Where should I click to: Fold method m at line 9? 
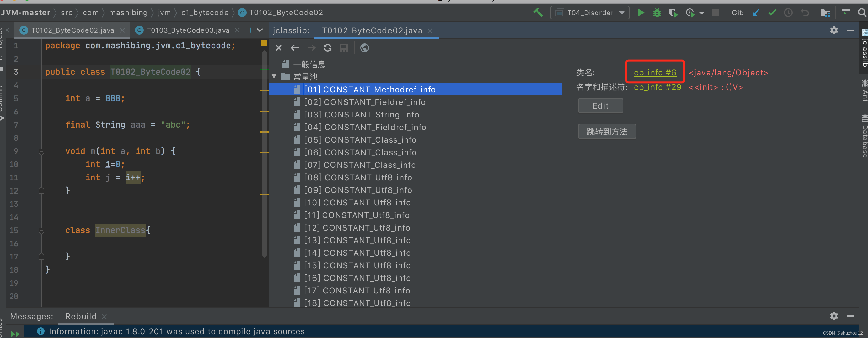point(41,151)
